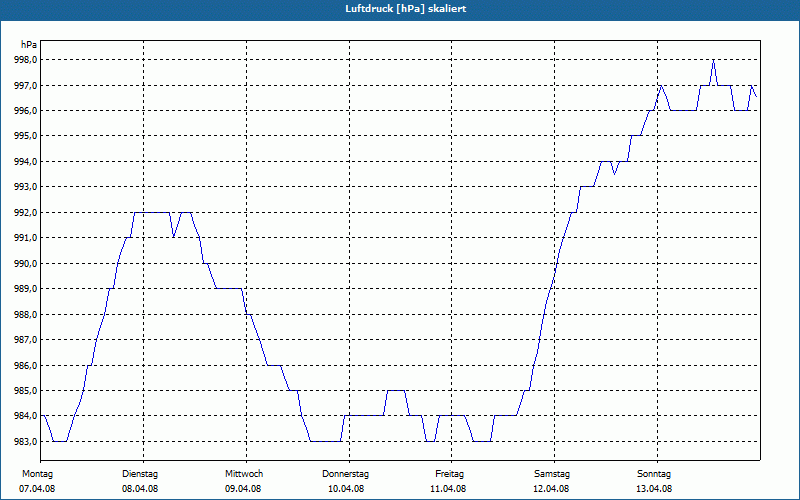This screenshot has width=800, height=500.
Task: Click the 991,0 axis value
Action: 25,238
